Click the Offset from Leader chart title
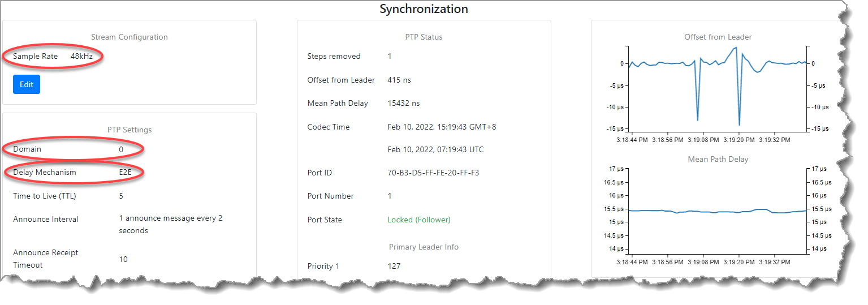 click(x=718, y=37)
